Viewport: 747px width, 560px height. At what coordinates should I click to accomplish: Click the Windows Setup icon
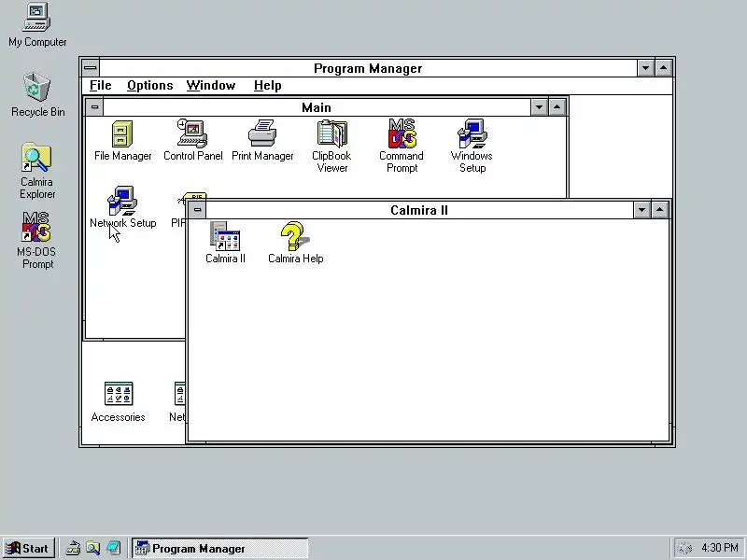click(472, 133)
